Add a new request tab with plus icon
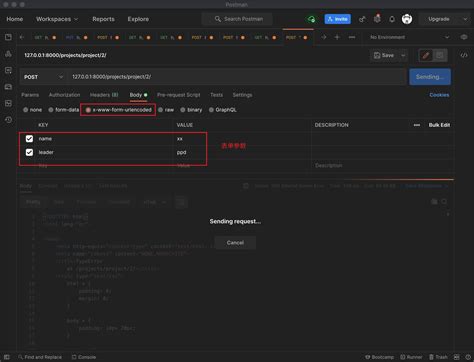 (337, 37)
